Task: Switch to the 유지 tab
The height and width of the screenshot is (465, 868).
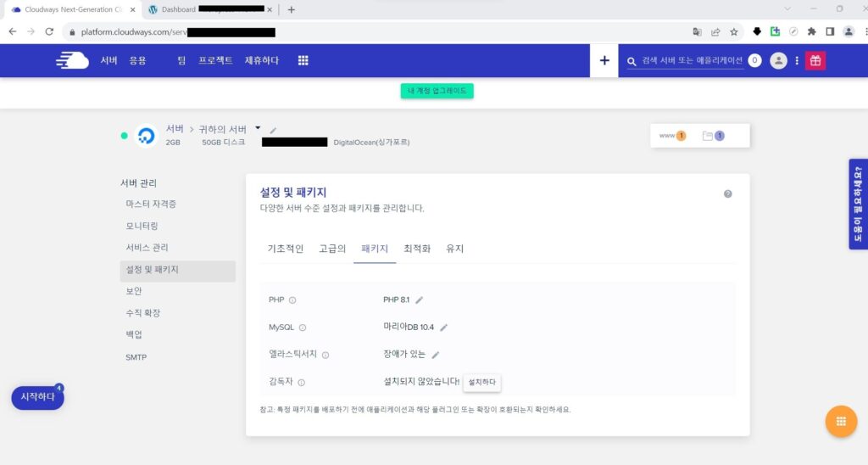Action: pyautogui.click(x=454, y=249)
